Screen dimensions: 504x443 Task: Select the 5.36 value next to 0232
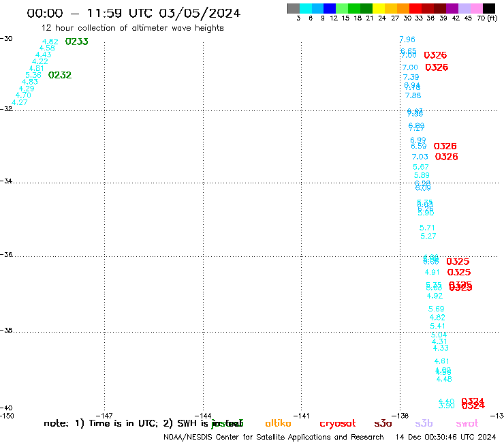tap(33, 75)
